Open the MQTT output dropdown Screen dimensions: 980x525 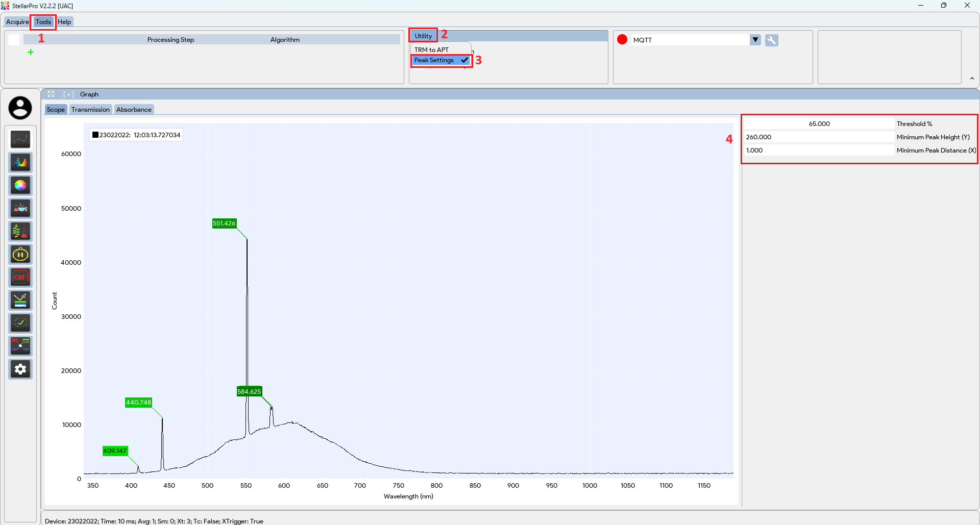(755, 39)
